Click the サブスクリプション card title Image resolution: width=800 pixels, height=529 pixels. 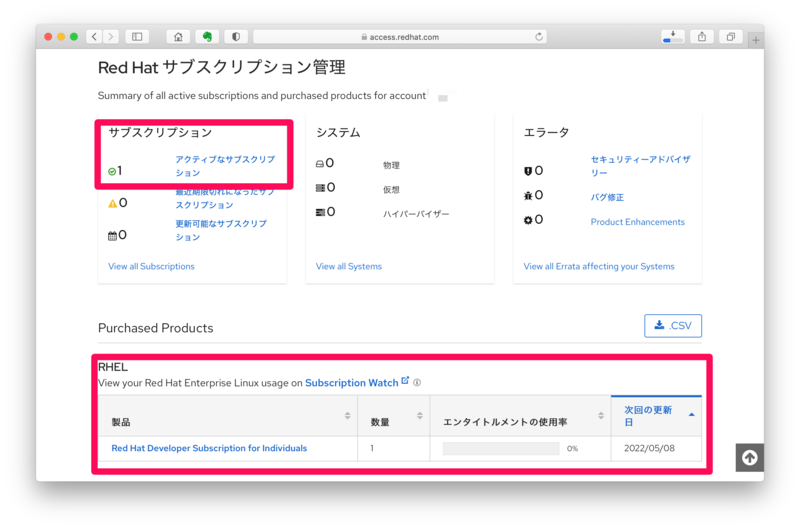coord(160,133)
